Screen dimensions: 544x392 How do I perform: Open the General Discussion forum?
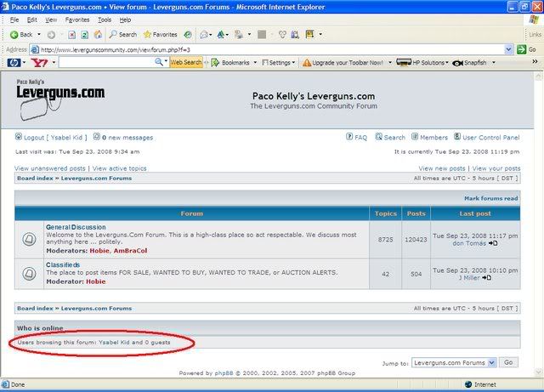click(x=76, y=227)
